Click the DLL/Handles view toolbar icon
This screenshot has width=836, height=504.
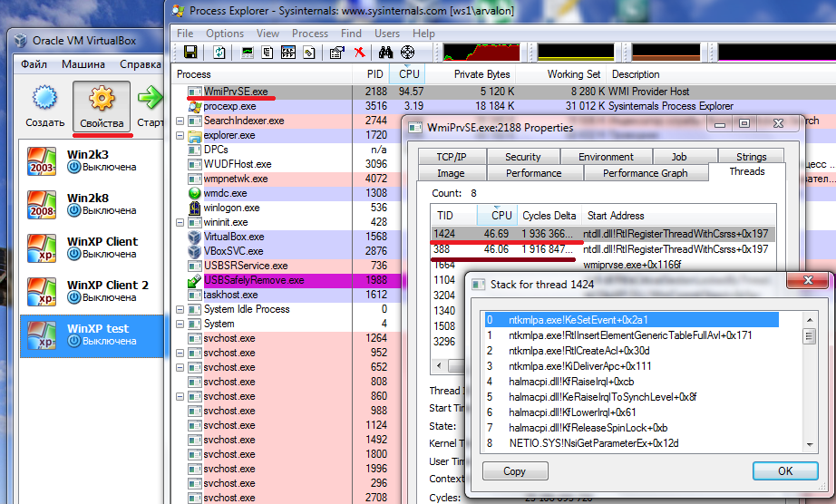coord(309,53)
